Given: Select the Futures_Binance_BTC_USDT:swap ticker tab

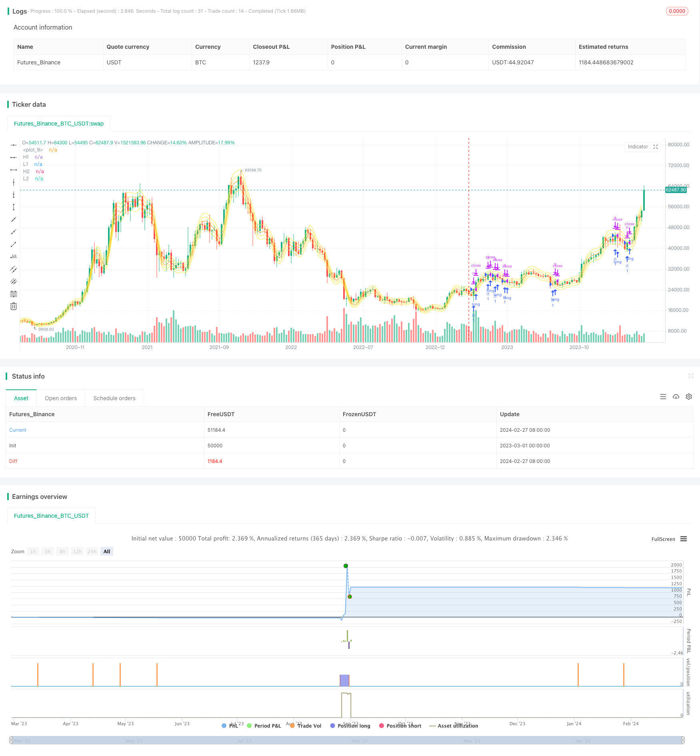Looking at the screenshot, I should click(x=59, y=124).
